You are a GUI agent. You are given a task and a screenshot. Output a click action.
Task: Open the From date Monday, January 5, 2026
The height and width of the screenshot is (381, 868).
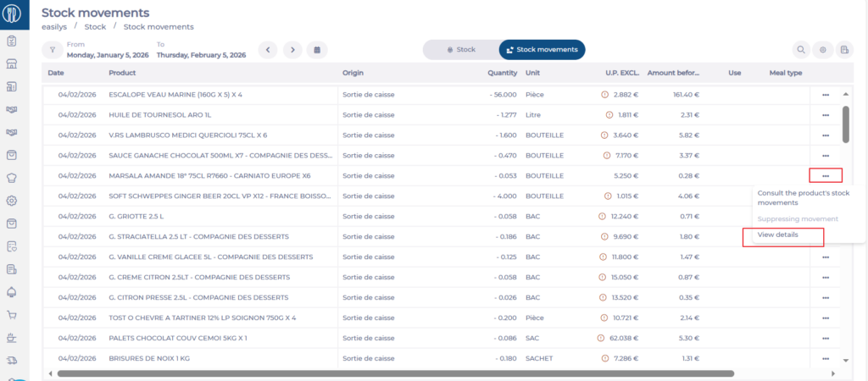108,55
